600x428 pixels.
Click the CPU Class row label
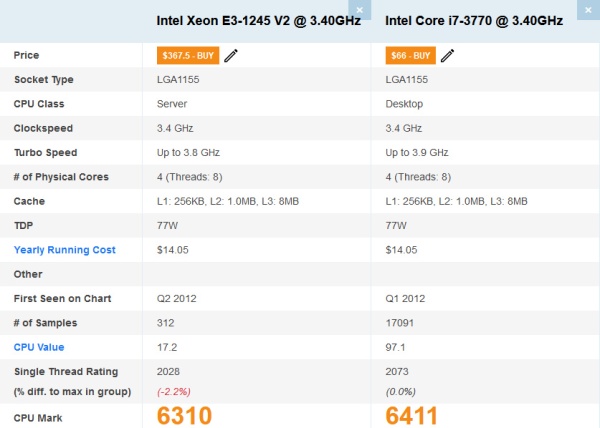39,104
